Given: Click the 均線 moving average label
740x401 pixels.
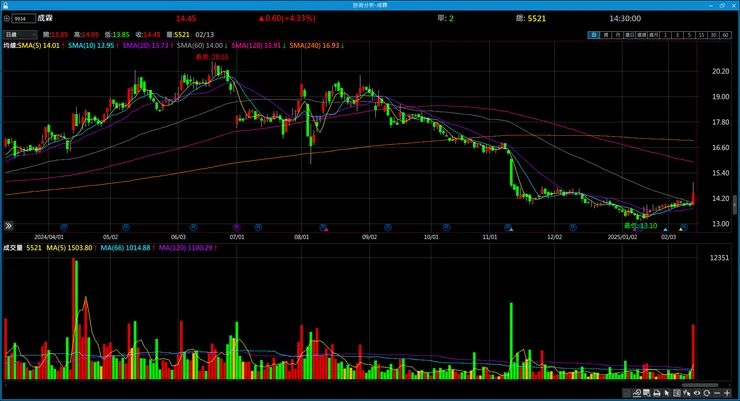Looking at the screenshot, I should 9,45.
